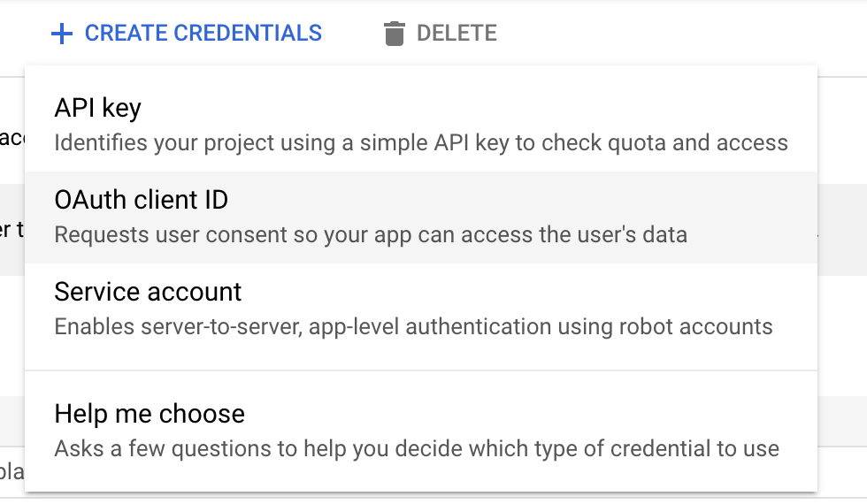The height and width of the screenshot is (504, 867).
Task: Click truncated 'er t' text behind the menu
Action: coord(12,230)
